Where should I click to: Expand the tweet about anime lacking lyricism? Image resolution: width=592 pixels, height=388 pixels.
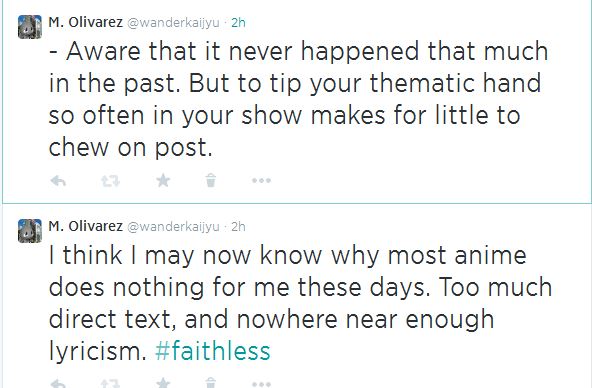300,303
